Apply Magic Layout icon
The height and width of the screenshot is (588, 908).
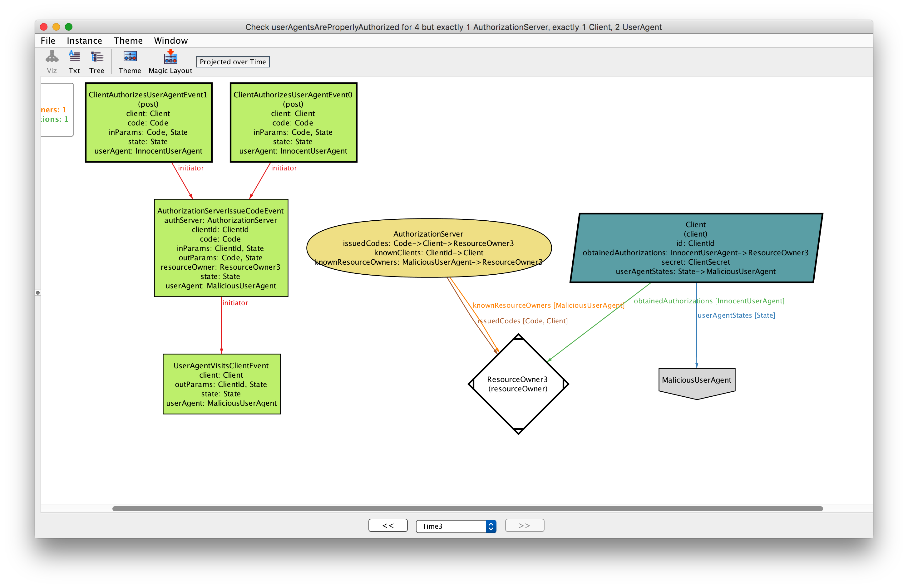point(170,57)
